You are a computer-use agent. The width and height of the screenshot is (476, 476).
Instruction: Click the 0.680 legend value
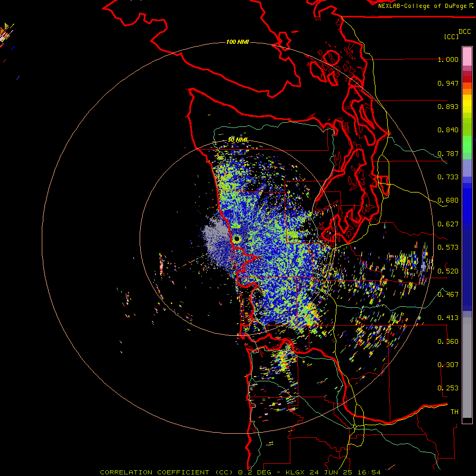[x=448, y=200]
